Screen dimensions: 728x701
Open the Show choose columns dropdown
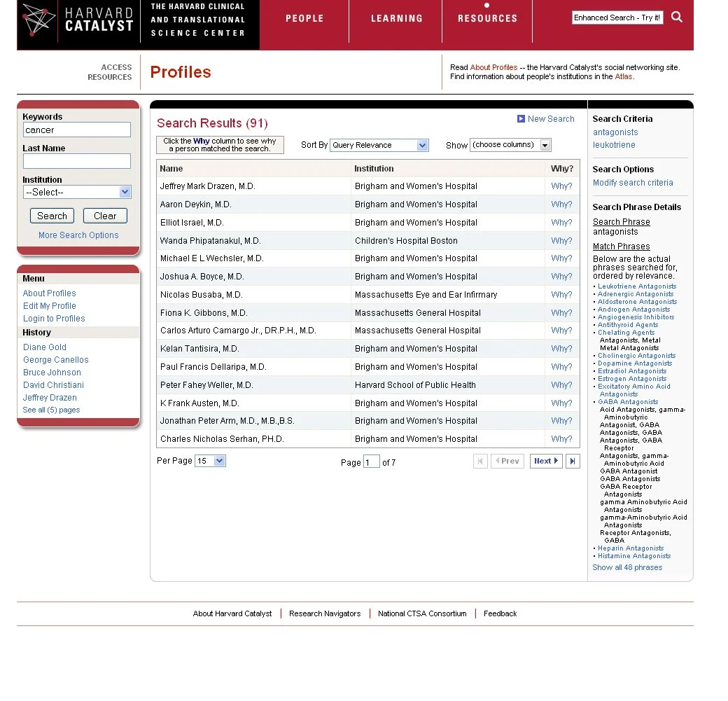[x=510, y=145]
